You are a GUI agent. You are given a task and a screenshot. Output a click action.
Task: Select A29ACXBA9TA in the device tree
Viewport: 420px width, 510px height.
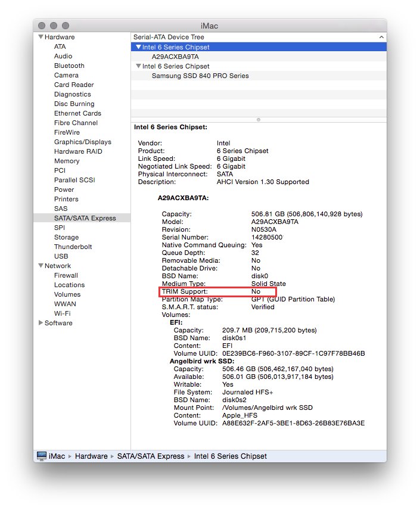(x=175, y=57)
